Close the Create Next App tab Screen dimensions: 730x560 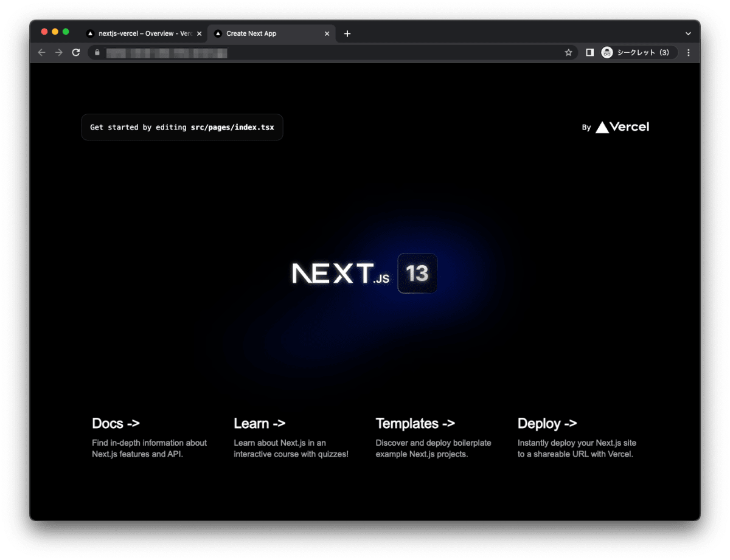(327, 33)
